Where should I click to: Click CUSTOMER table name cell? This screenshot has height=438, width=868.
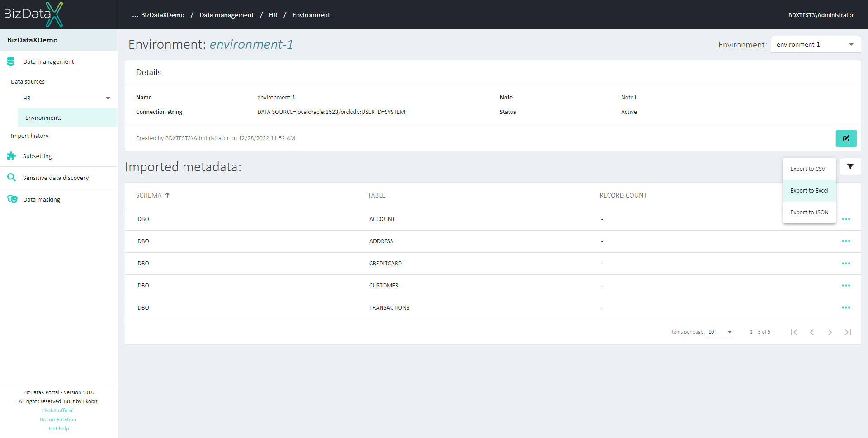point(384,286)
